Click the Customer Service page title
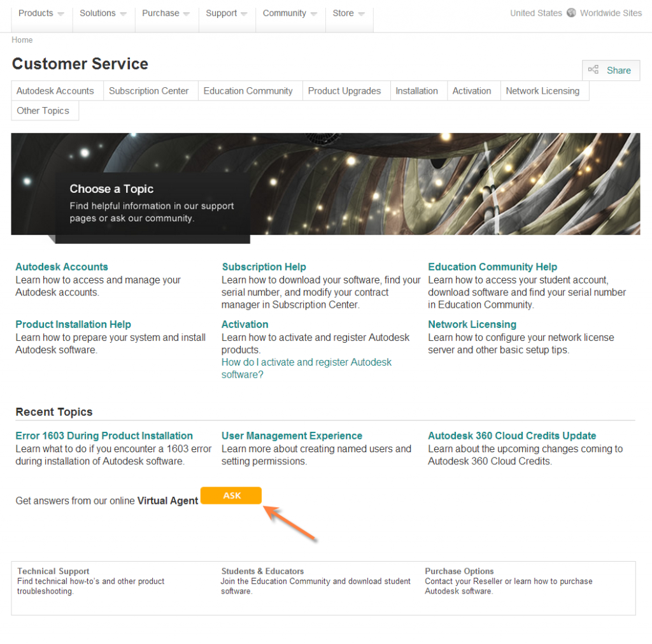Image resolution: width=652 pixels, height=644 pixels. click(x=80, y=64)
